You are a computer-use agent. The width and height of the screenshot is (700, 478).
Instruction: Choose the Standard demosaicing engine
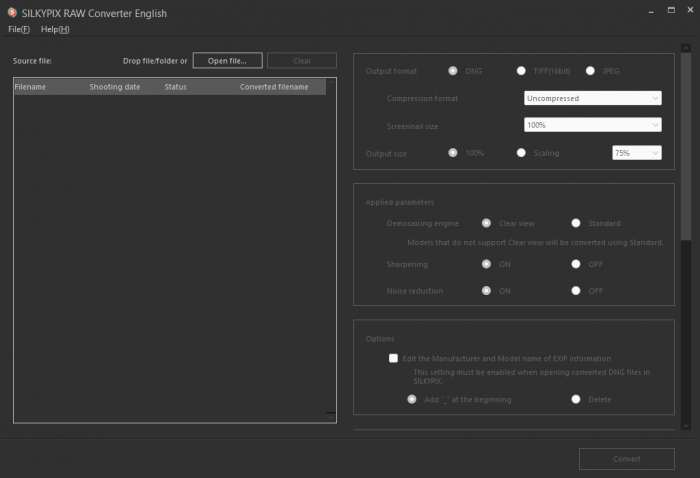(576, 223)
